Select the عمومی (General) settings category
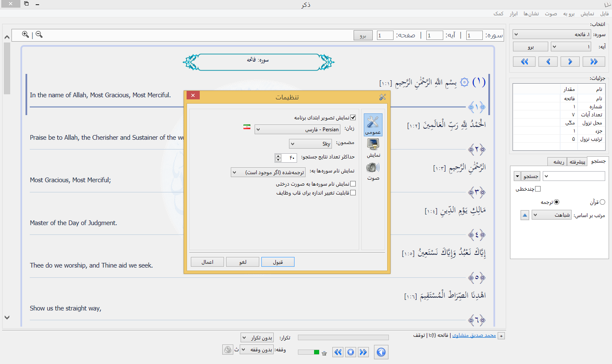Image resolution: width=612 pixels, height=364 pixels. point(373,124)
